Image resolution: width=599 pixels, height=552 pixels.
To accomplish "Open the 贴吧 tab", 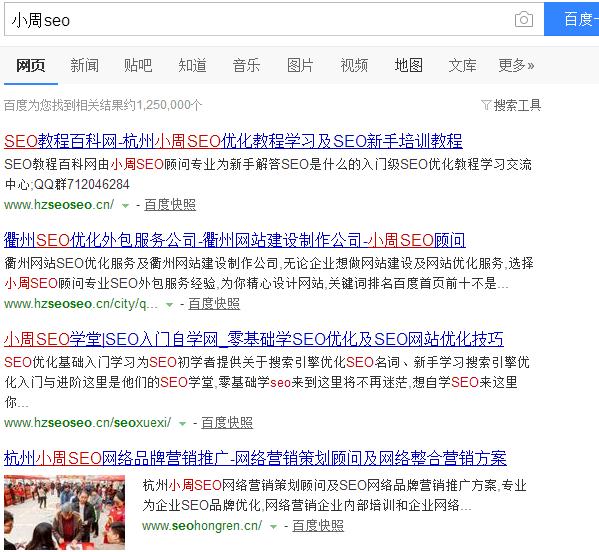I will coord(138,65).
